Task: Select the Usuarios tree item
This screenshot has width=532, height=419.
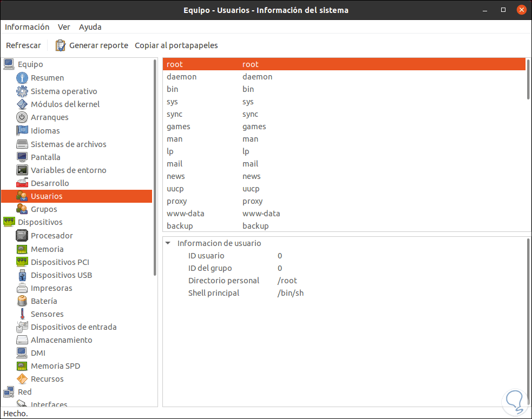Action: 77,196
